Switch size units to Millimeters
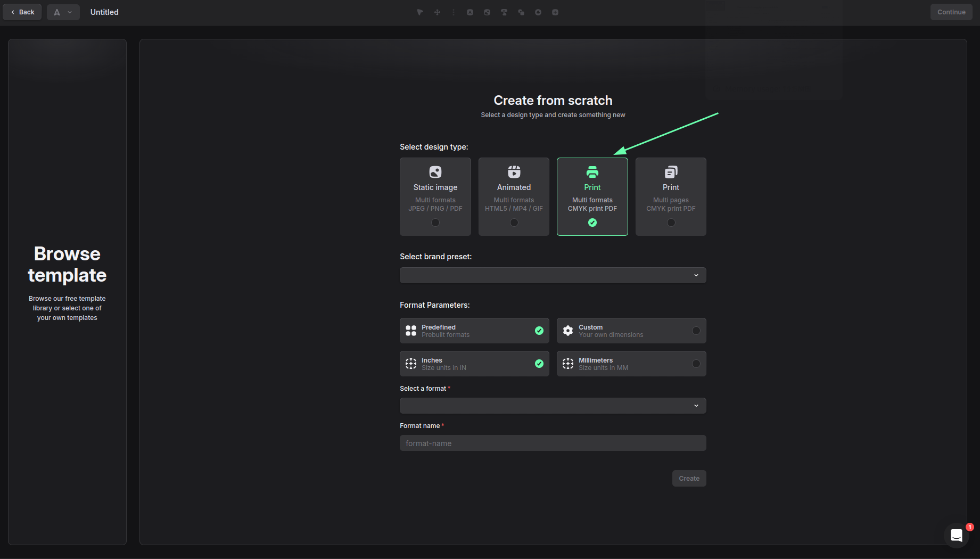 click(631, 364)
